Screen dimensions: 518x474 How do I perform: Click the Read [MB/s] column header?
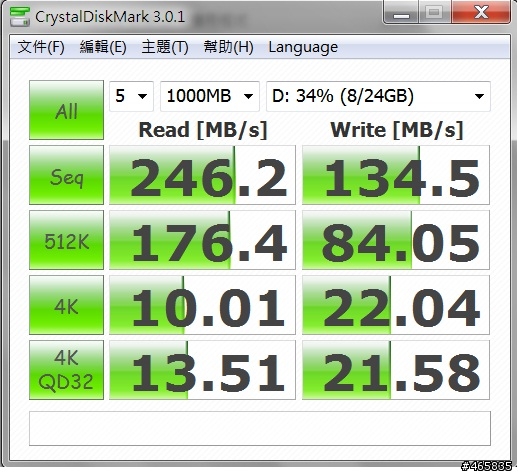(x=203, y=130)
